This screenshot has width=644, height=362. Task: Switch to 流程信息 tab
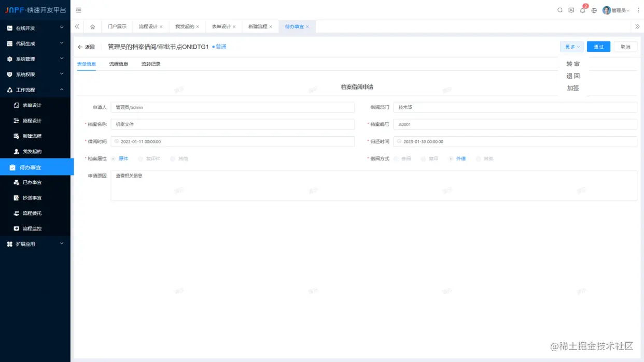coord(119,64)
